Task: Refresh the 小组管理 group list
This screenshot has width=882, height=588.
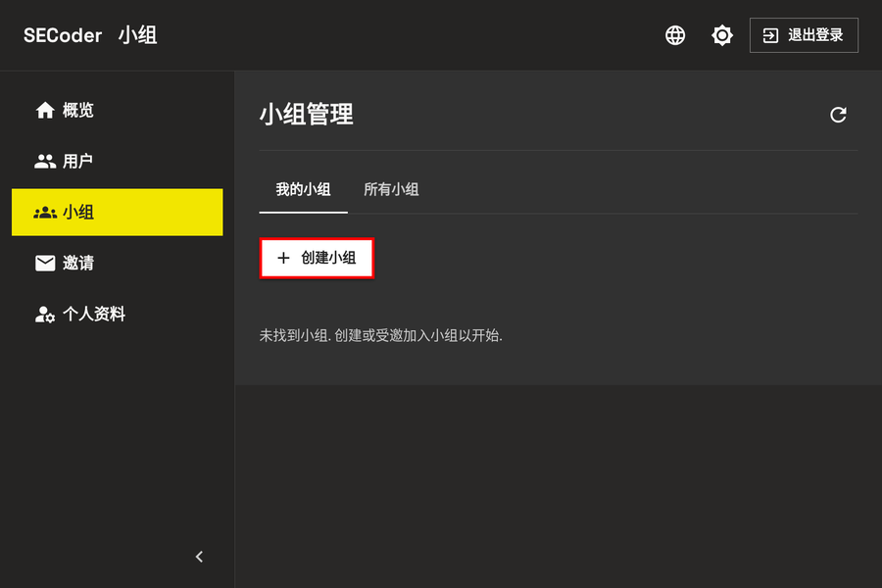Action: (838, 115)
